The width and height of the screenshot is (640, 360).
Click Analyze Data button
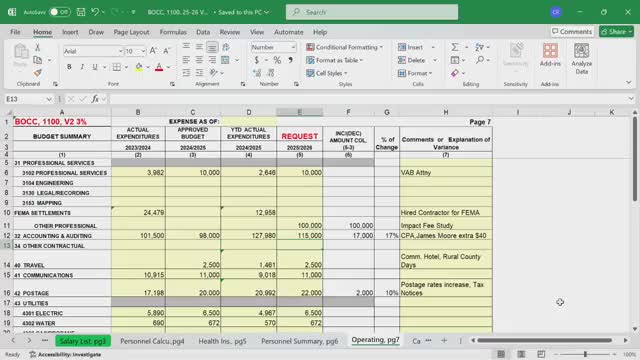582,59
